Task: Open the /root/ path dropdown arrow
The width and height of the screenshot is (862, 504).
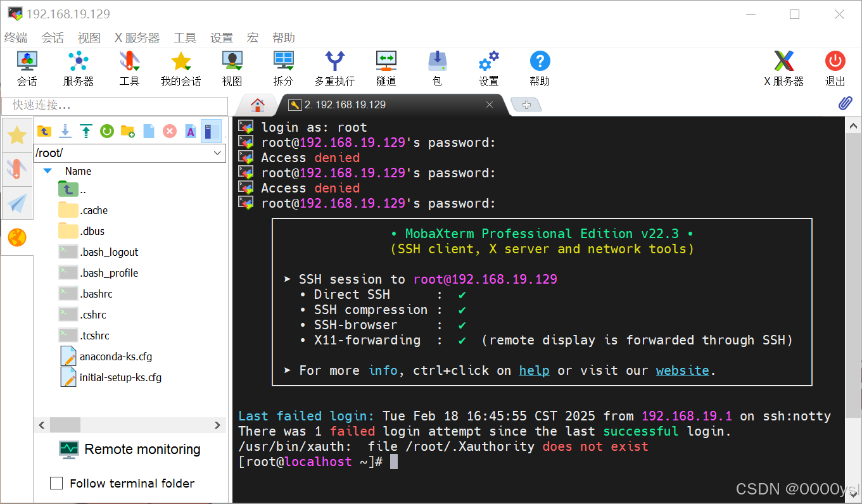Action: [218, 153]
